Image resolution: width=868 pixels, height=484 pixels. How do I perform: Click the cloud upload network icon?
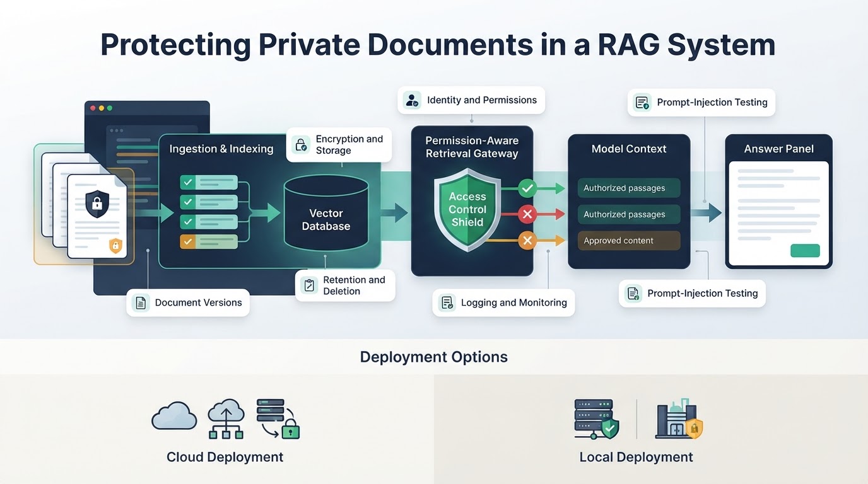(226, 418)
